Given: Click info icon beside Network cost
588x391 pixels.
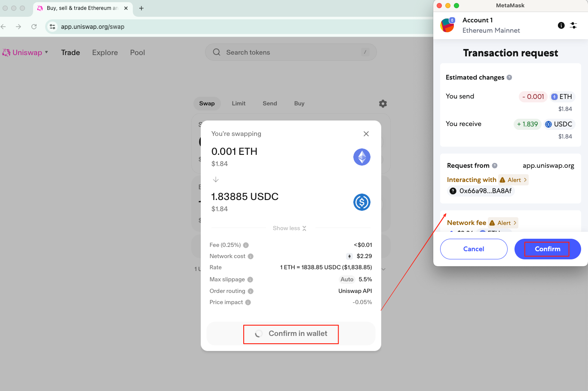Looking at the screenshot, I should point(251,256).
